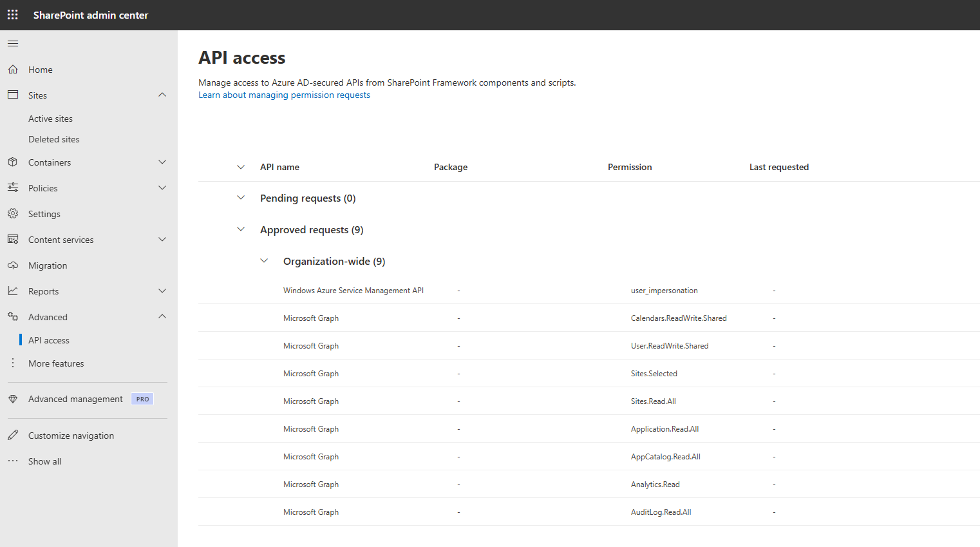980x547 pixels.
Task: Click the Show all ellipsis icon
Action: coord(13,461)
